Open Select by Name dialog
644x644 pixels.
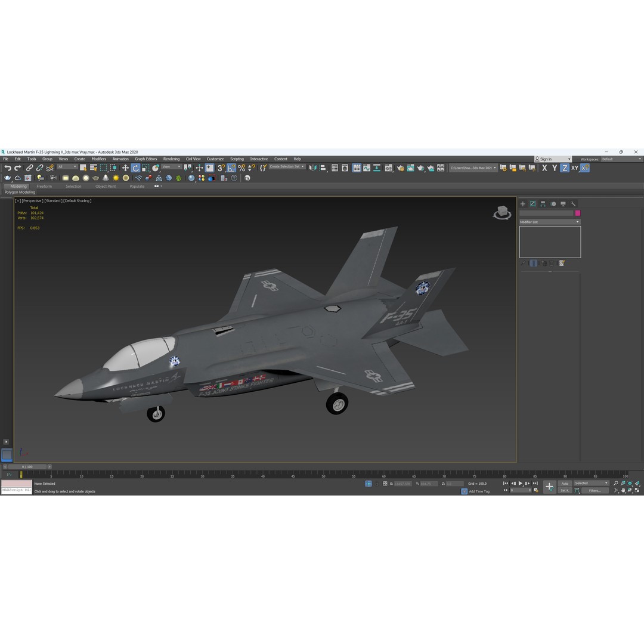click(x=93, y=168)
